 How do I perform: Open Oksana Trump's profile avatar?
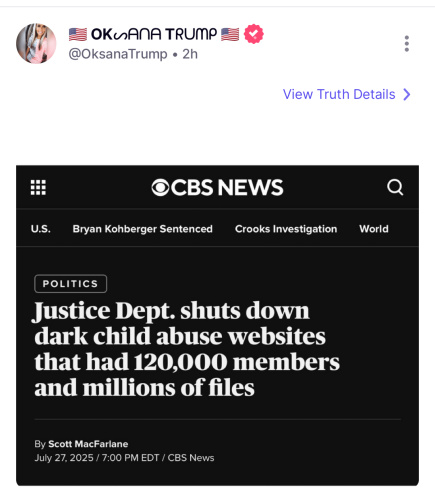pyautogui.click(x=36, y=43)
